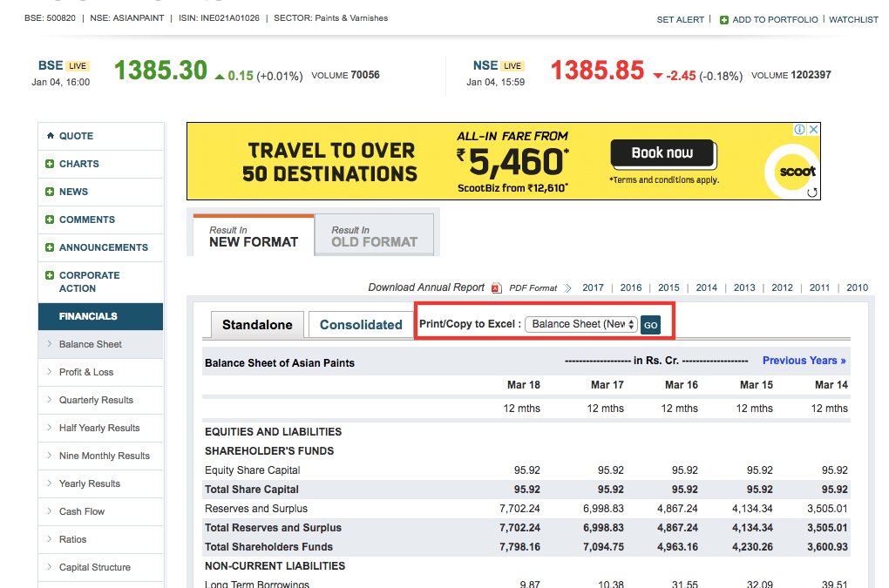Click the SET ALERT link

click(681, 20)
